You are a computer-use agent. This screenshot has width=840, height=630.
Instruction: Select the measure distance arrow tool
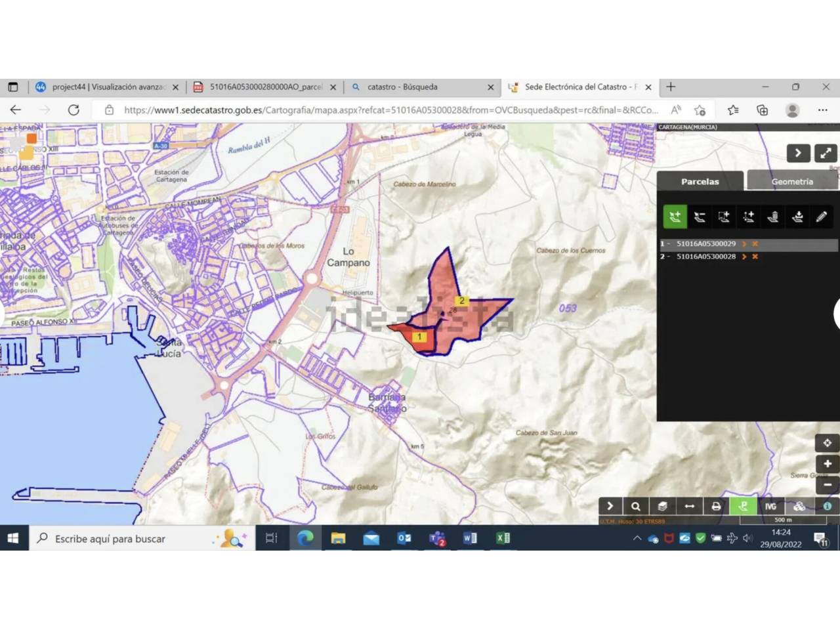point(689,506)
